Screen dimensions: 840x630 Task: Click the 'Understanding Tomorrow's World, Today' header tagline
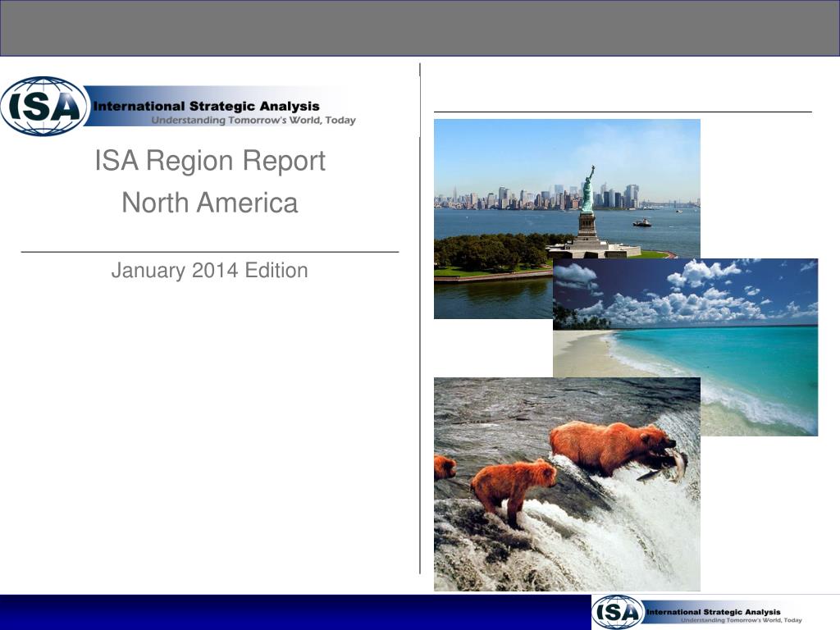point(253,120)
